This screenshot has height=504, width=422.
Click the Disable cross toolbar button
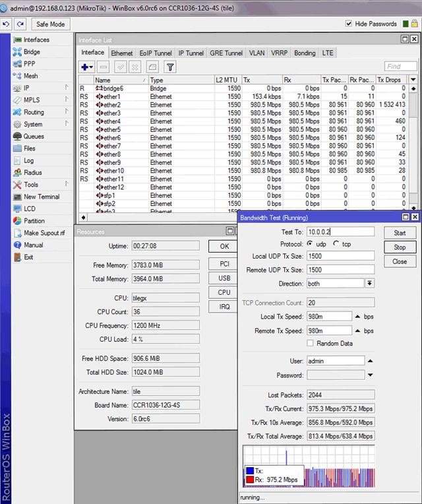[x=135, y=67]
